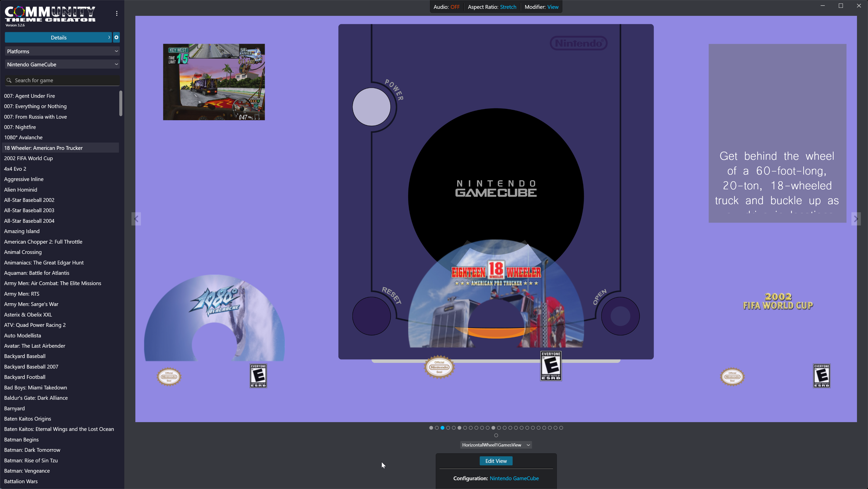The image size is (868, 489).
Task: Open the Nintendo GameCube platform dropdown
Action: coord(62,64)
